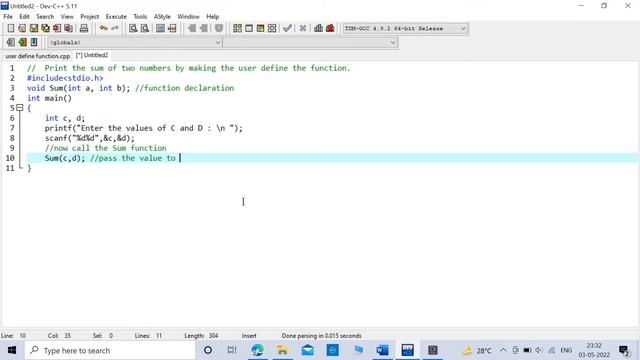
Task: Toggle the shield icon beside Unindent
Action: [x=219, y=28]
